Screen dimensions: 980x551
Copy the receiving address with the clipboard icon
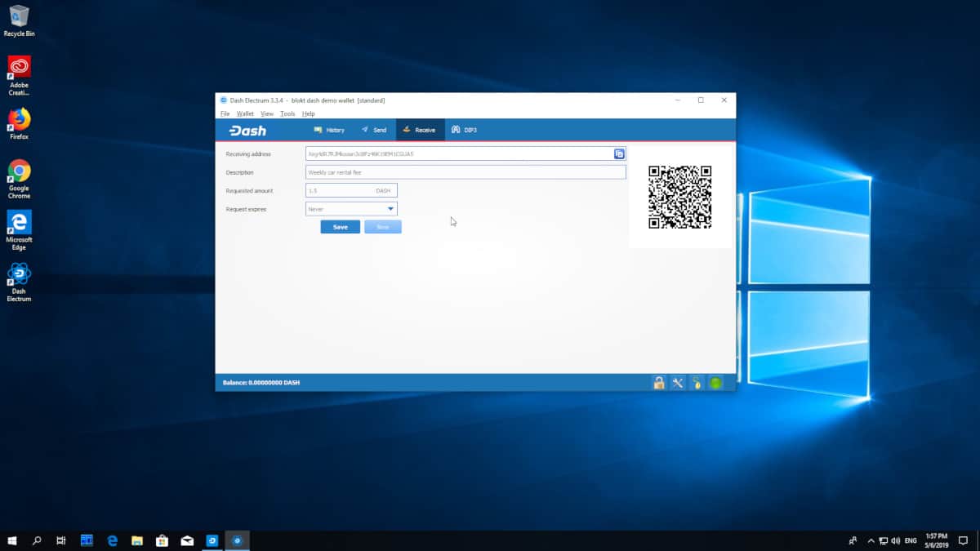coord(619,153)
